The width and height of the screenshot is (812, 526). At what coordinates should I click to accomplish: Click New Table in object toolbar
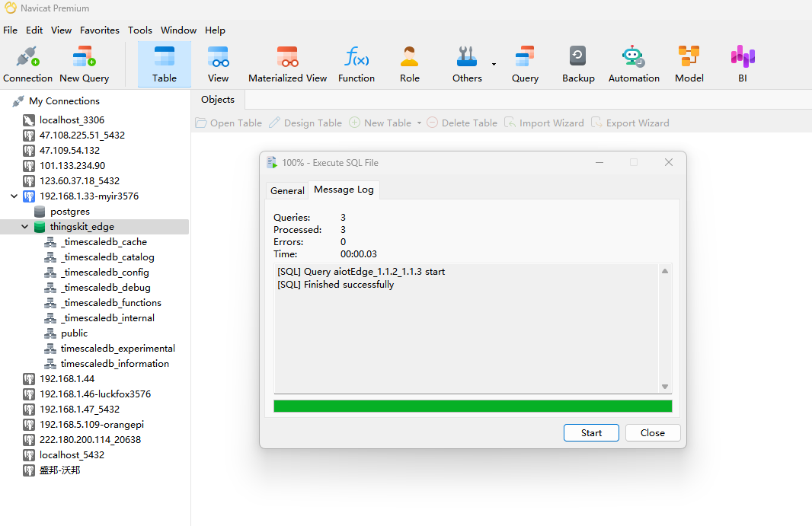pos(381,123)
